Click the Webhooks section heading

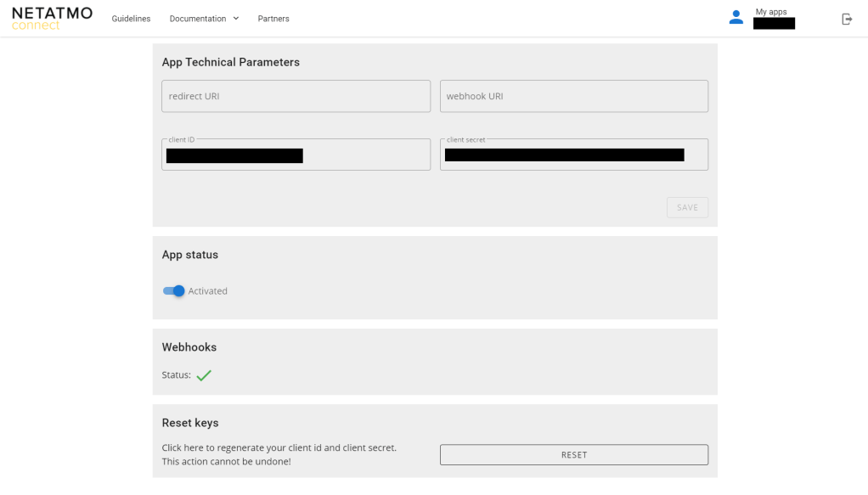tap(189, 347)
